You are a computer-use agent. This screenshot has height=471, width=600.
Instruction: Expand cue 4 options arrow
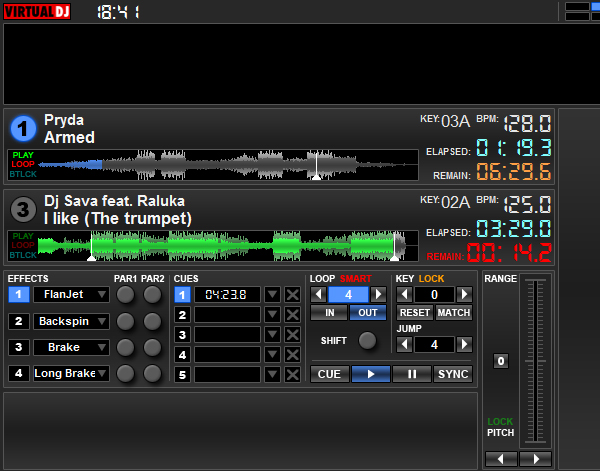click(x=272, y=354)
